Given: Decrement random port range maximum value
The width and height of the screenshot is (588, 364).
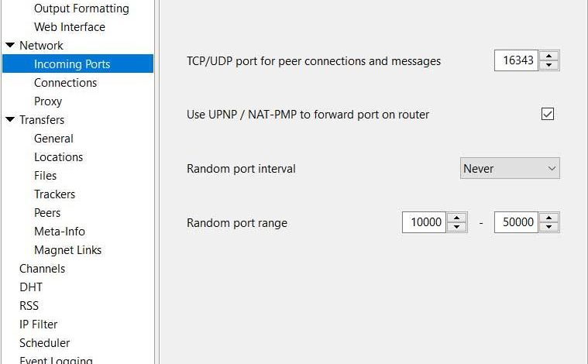Looking at the screenshot, I should pos(549,227).
